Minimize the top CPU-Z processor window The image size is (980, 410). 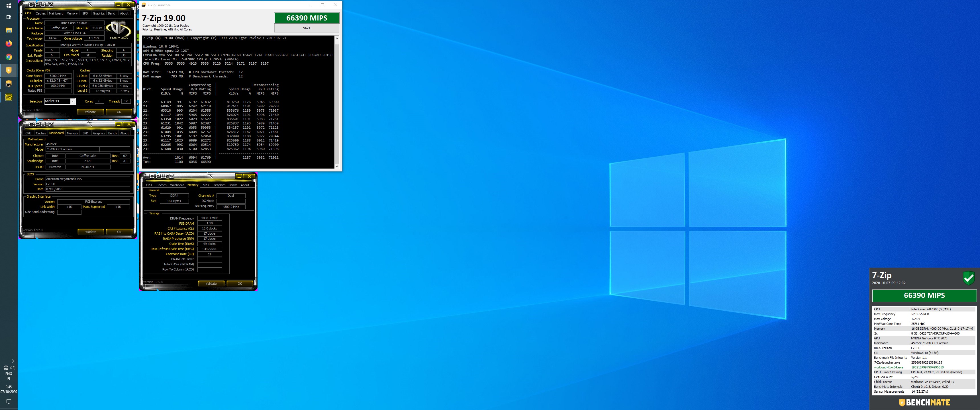tap(118, 5)
